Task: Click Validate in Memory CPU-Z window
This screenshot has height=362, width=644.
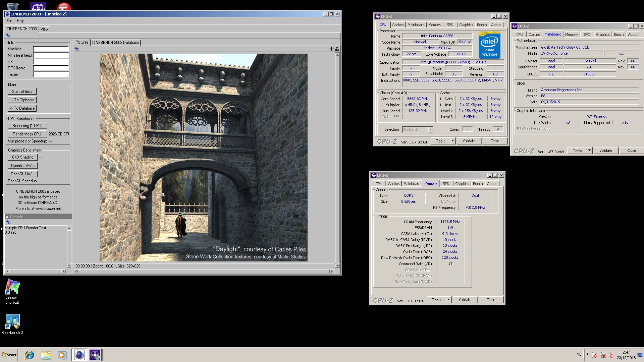Action: [x=465, y=300]
